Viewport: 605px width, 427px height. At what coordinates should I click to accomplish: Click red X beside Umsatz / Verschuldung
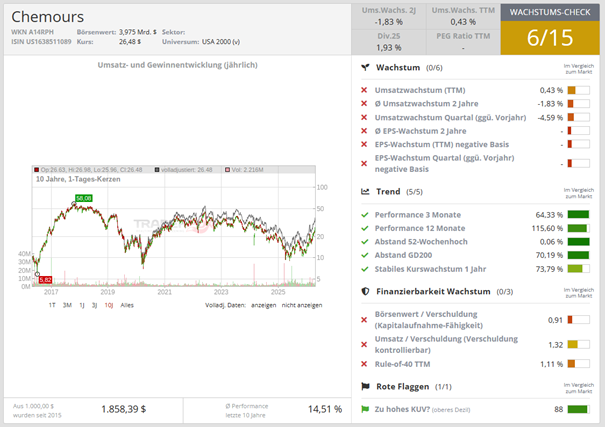(364, 344)
